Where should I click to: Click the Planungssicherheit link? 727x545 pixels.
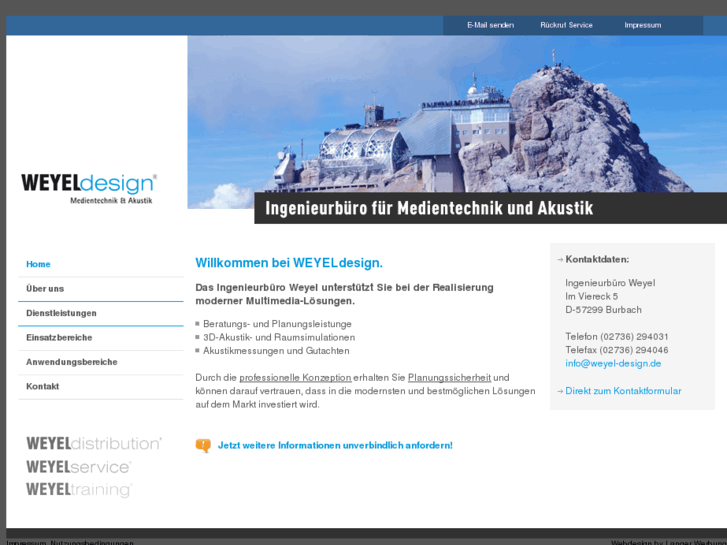[449, 378]
